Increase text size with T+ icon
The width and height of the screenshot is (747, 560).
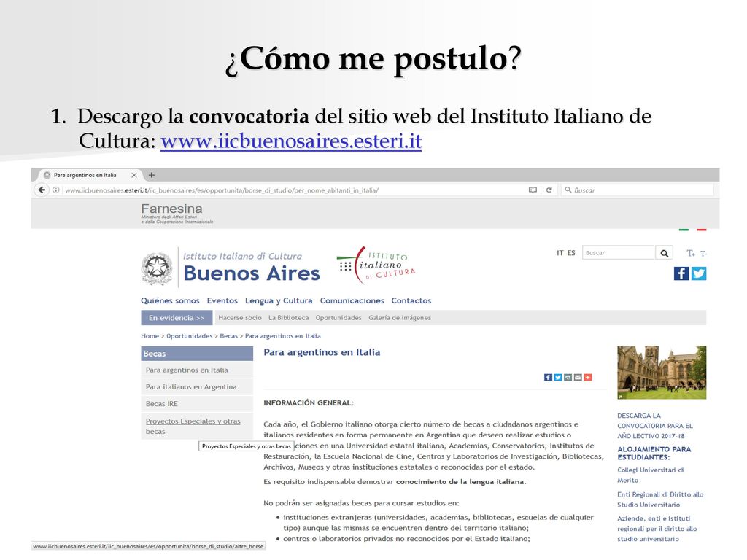pyautogui.click(x=691, y=253)
